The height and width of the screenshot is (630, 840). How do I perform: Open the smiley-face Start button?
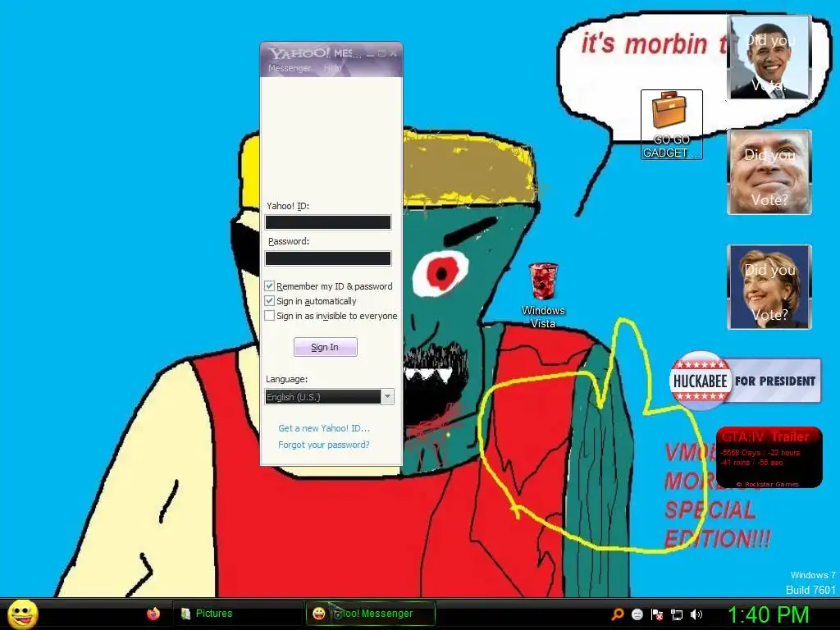[23, 614]
